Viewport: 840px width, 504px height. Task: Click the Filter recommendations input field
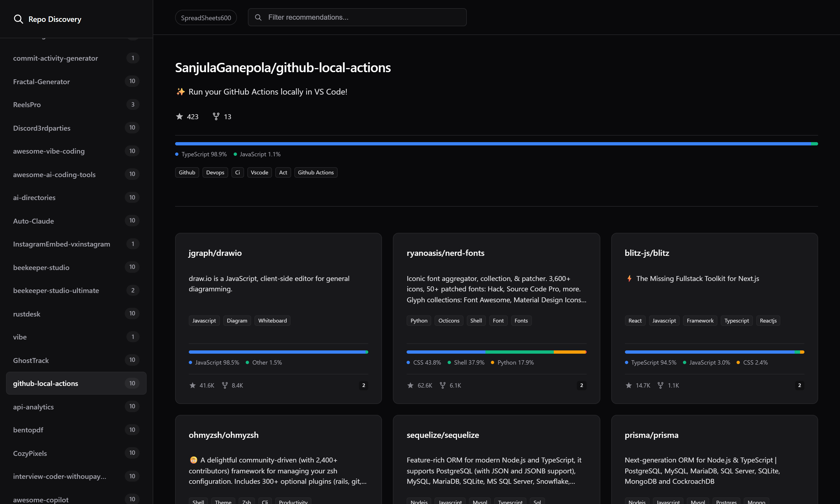coord(357,17)
